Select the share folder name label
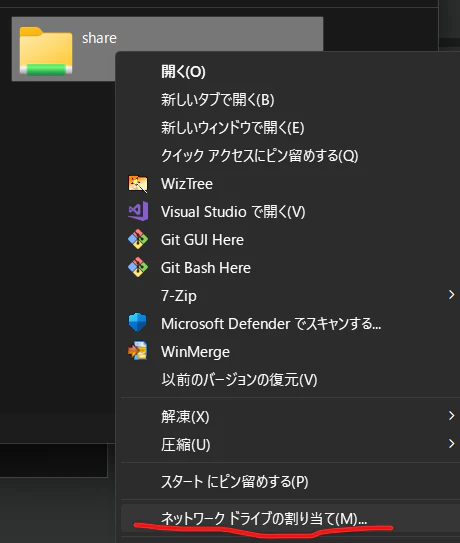The width and height of the screenshot is (460, 543). [x=99, y=38]
